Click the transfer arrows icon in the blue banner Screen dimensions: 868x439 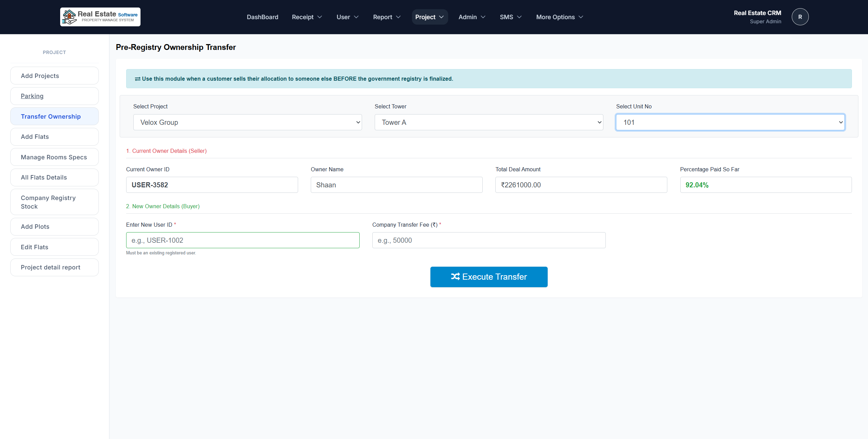coord(137,78)
